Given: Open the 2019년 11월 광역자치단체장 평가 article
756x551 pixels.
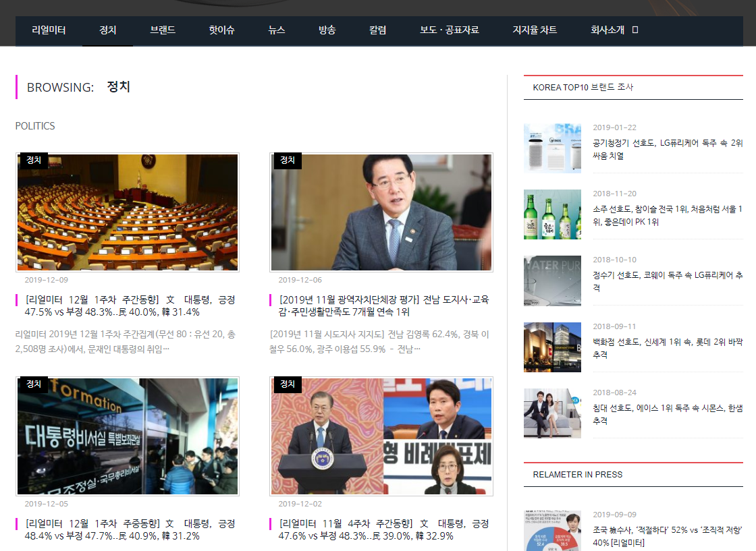Looking at the screenshot, I should pyautogui.click(x=383, y=306).
